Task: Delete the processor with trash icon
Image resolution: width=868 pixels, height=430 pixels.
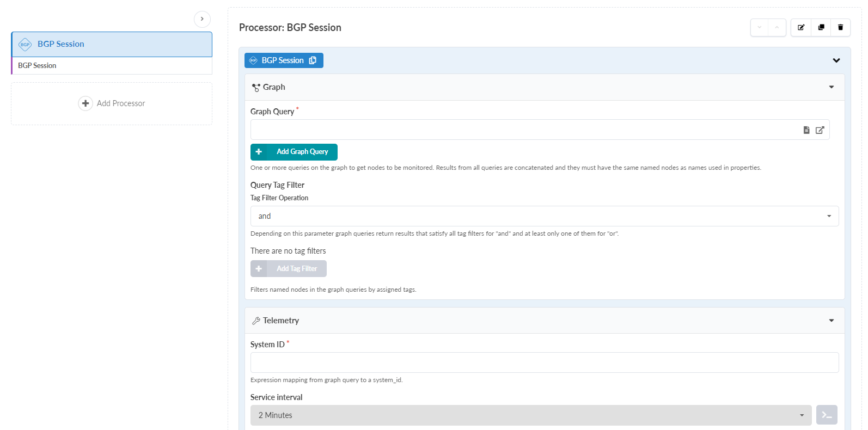Action: tap(840, 27)
